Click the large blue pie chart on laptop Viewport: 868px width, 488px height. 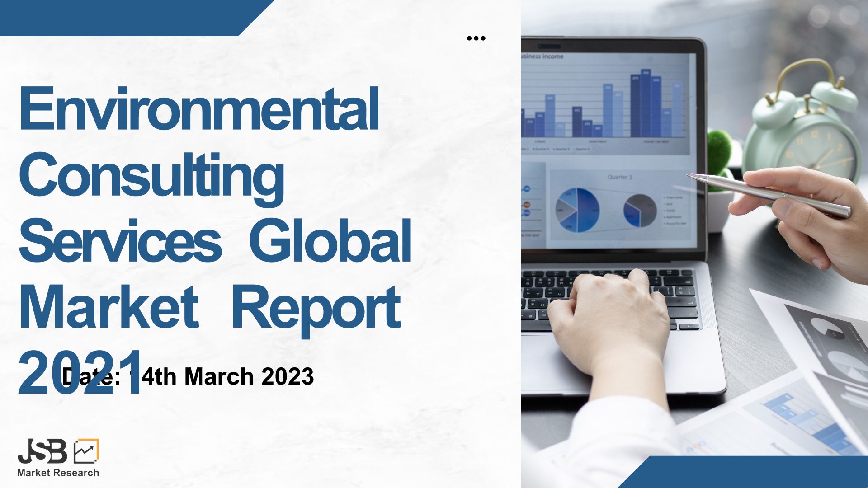pyautogui.click(x=577, y=211)
